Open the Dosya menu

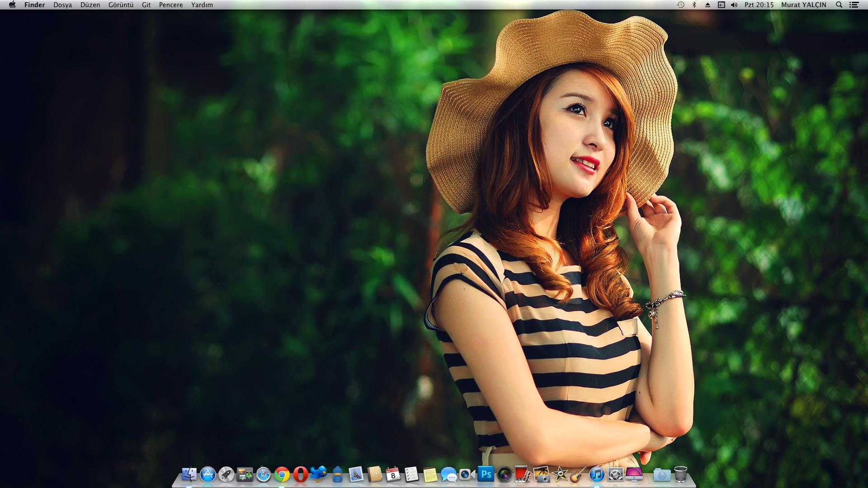tap(62, 5)
